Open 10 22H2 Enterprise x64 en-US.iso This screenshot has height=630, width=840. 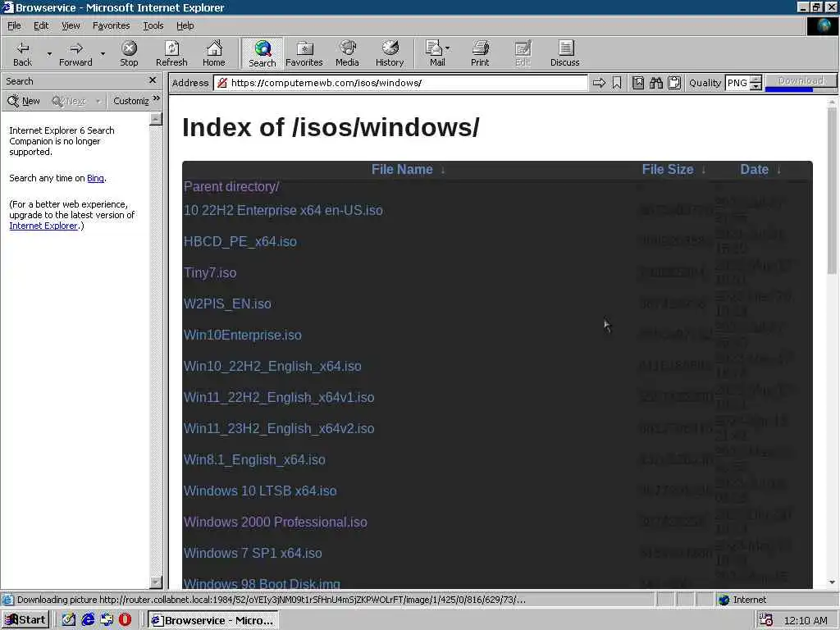click(283, 210)
